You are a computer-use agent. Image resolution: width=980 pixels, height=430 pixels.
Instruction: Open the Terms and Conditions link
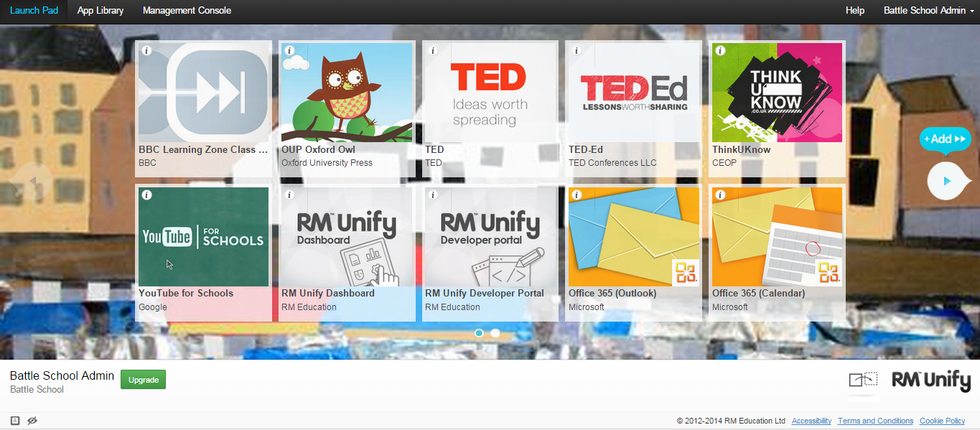(875, 421)
